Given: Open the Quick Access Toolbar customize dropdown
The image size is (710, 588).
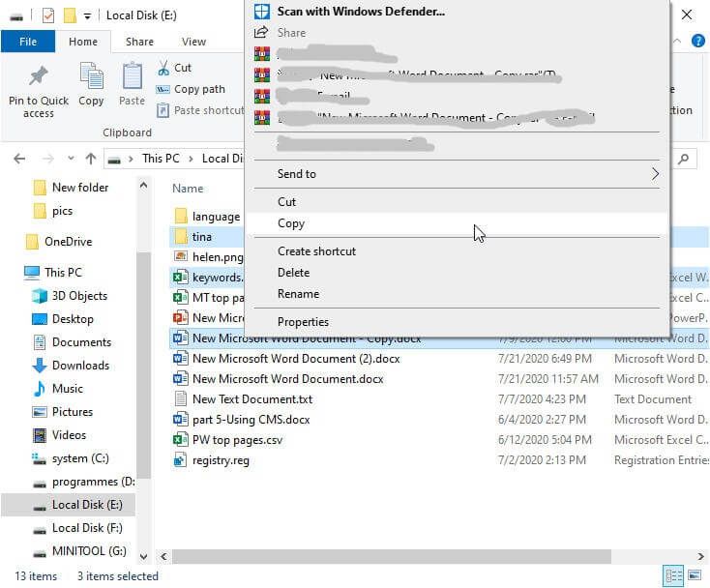Looking at the screenshot, I should (x=87, y=16).
